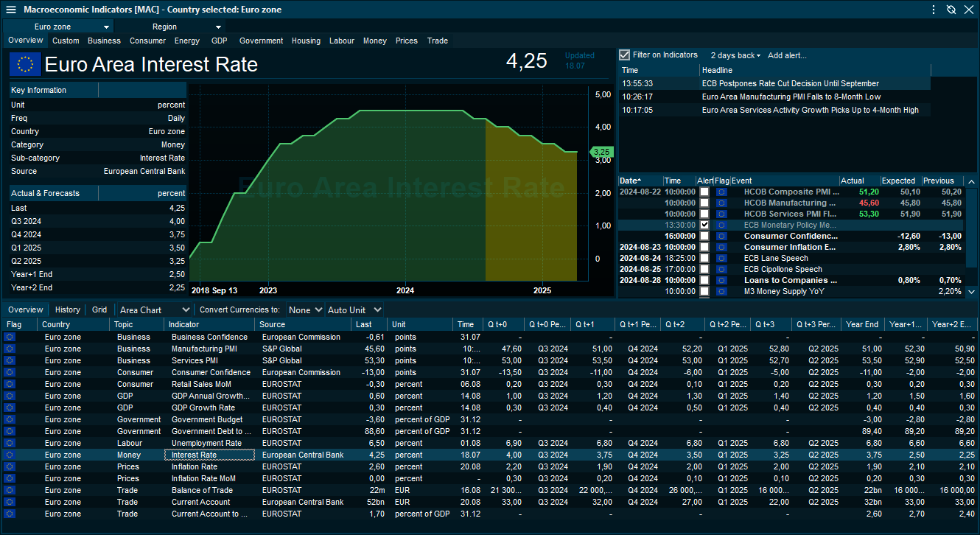Click the unlink window icon
This screenshot has width=980, height=535.
coord(951,10)
